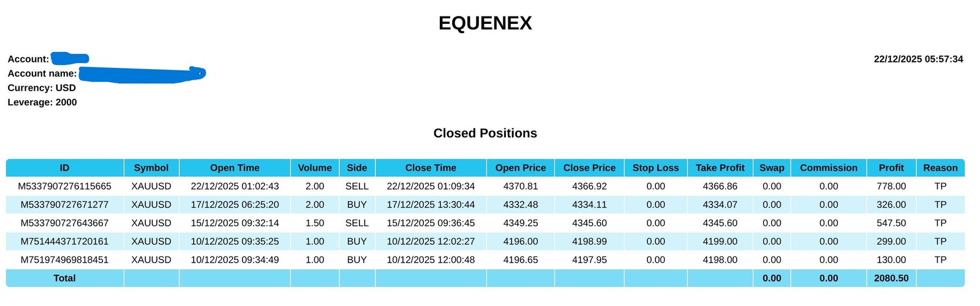Click the Profit column header
The height and width of the screenshot is (306, 980).
[x=891, y=168]
